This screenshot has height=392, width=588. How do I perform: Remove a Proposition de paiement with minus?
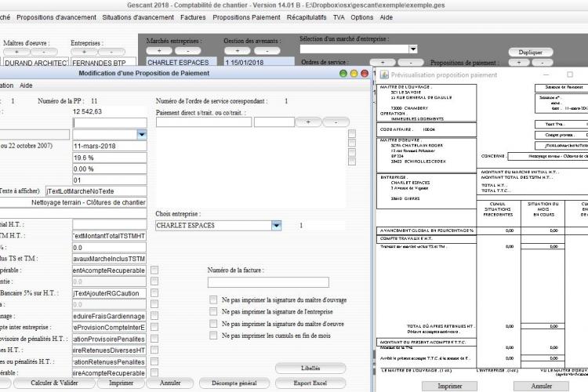pos(543,62)
